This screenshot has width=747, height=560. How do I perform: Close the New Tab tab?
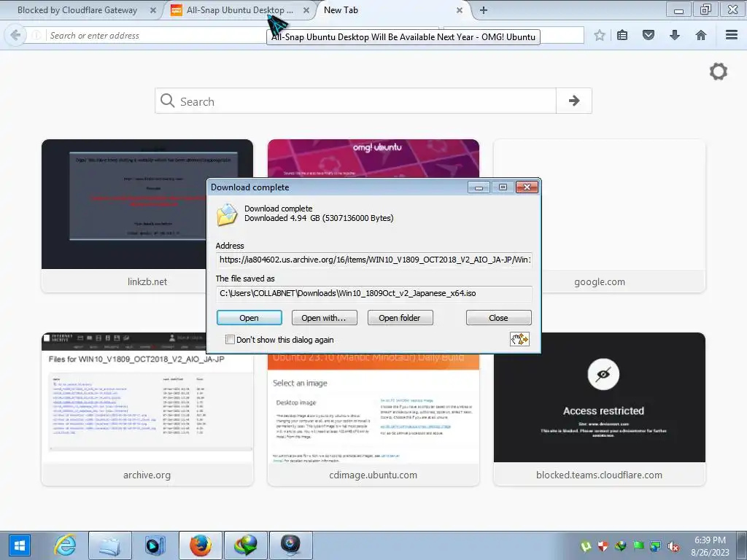460,10
